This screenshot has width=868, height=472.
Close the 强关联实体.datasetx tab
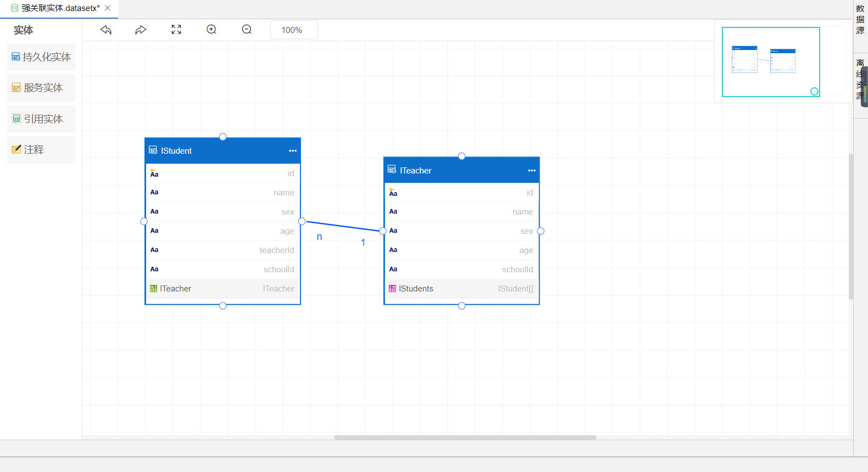[108, 8]
